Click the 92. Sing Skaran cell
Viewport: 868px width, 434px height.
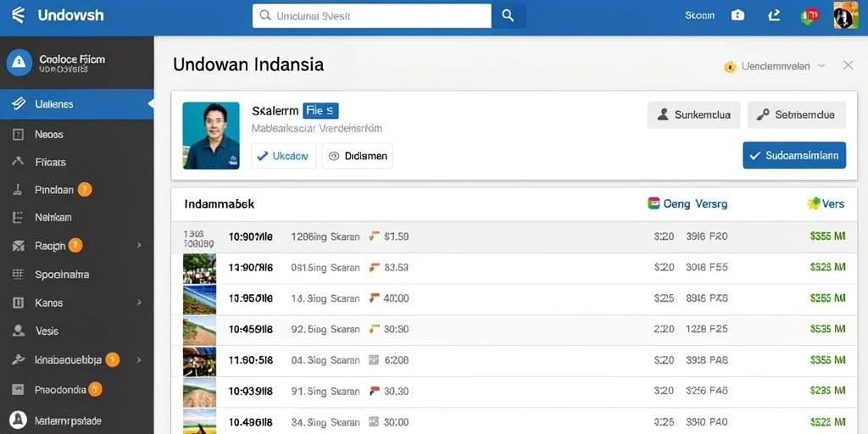[325, 329]
